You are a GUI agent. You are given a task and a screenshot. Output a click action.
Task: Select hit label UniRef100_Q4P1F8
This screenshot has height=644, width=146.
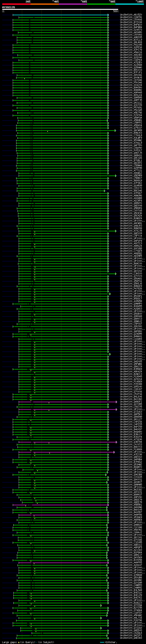131,241
